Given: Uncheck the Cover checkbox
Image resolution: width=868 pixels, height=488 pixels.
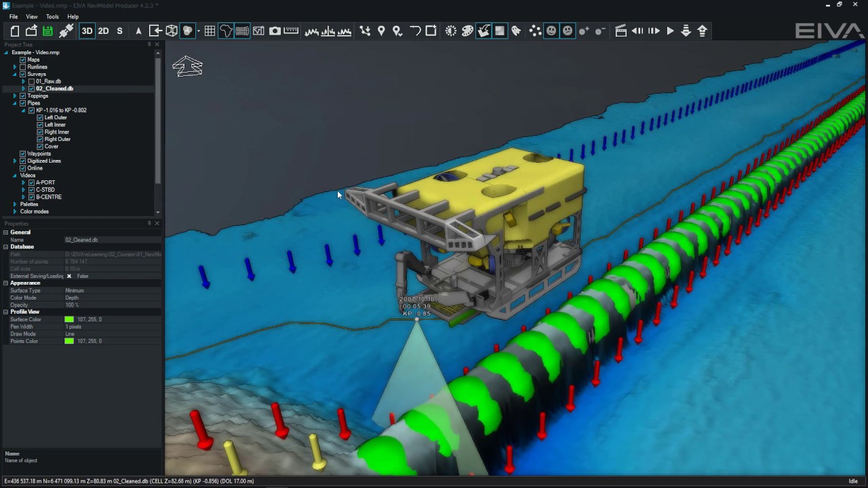Looking at the screenshot, I should pyautogui.click(x=40, y=146).
